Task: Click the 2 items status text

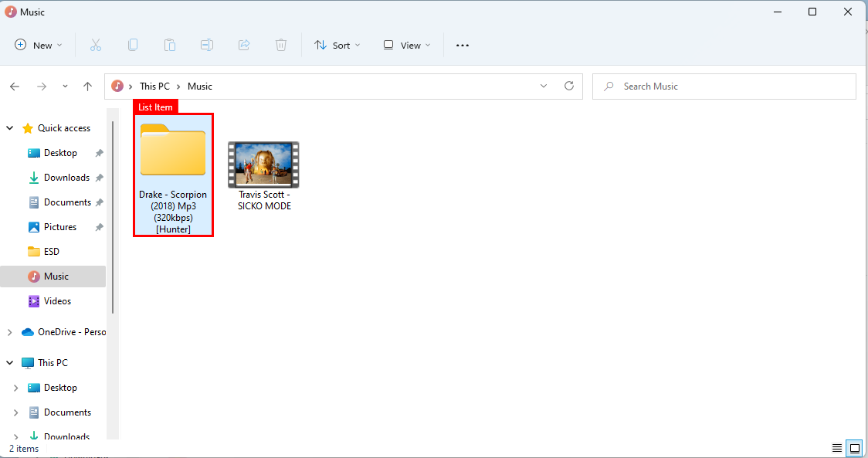Action: (24, 449)
